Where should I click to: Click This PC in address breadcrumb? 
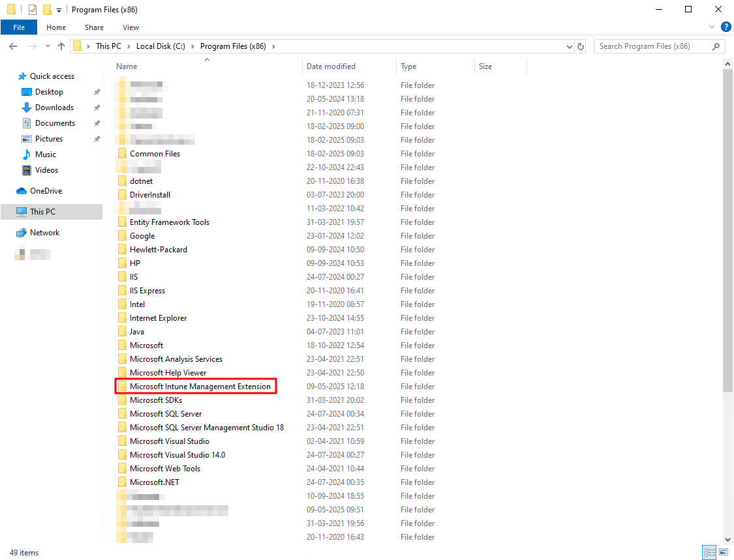[x=108, y=46]
